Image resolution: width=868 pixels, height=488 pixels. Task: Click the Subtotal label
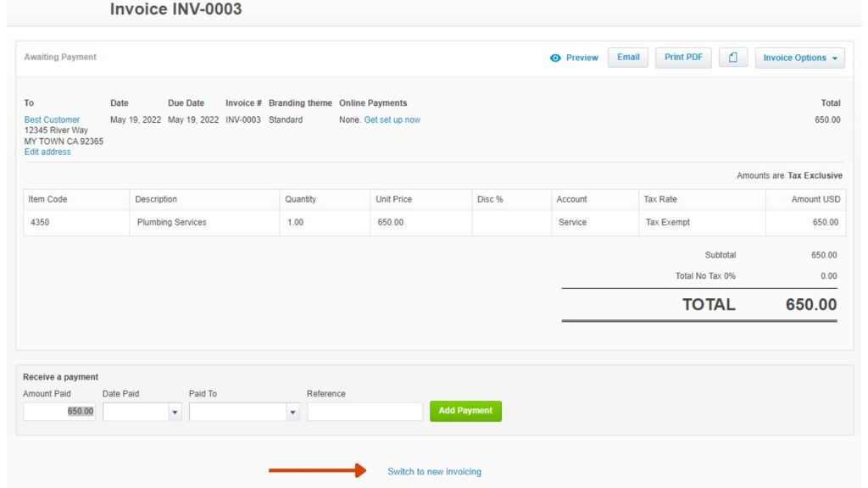pos(721,255)
